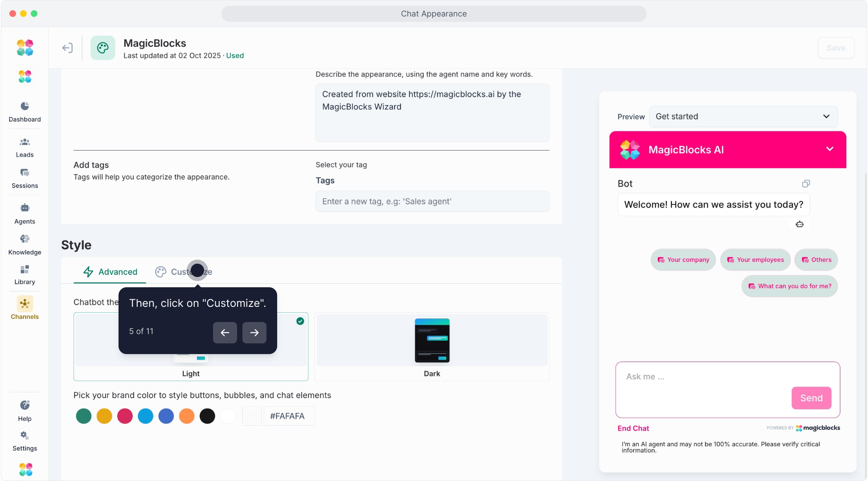
Task: Open the Dashboard sidebar icon
Action: tap(25, 106)
